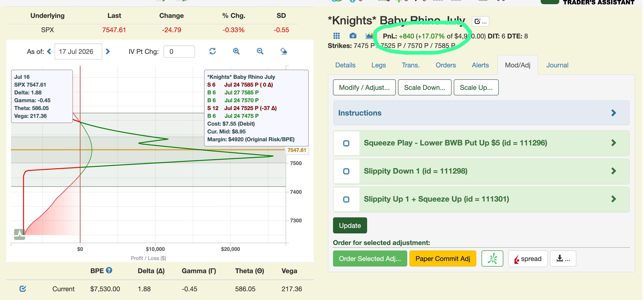Select the Slippity Down 1 checkbox
This screenshot has width=644, height=300.
346,171
